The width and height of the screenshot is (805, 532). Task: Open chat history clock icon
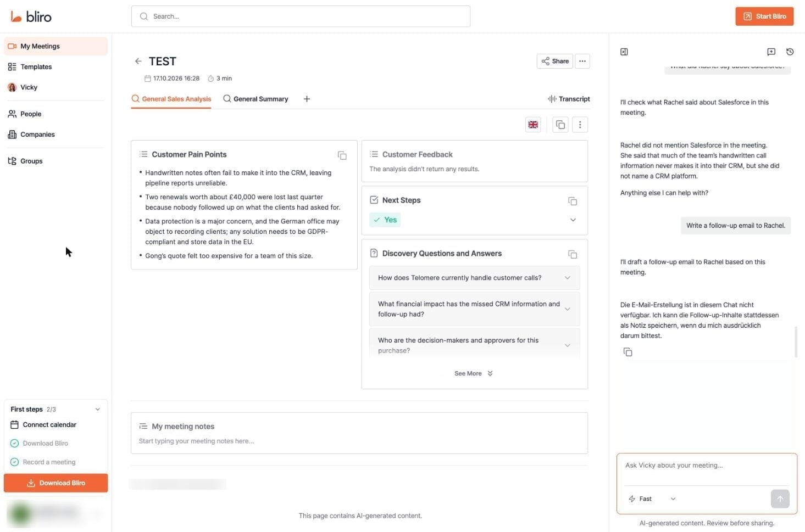pos(790,52)
